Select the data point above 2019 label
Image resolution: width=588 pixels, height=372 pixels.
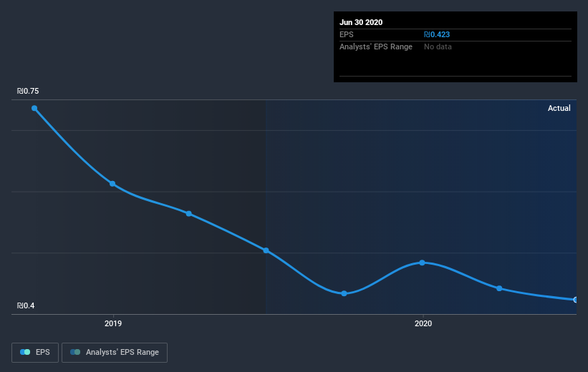click(112, 184)
